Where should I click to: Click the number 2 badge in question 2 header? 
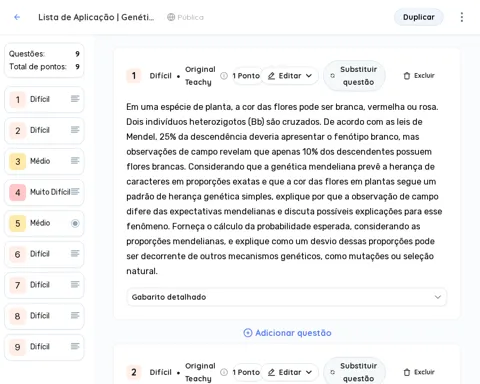pyautogui.click(x=134, y=372)
